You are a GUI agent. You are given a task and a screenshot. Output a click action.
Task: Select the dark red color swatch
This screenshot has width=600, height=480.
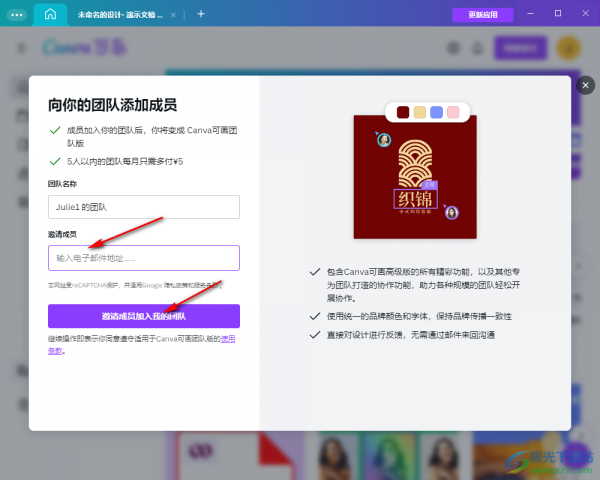[x=403, y=112]
